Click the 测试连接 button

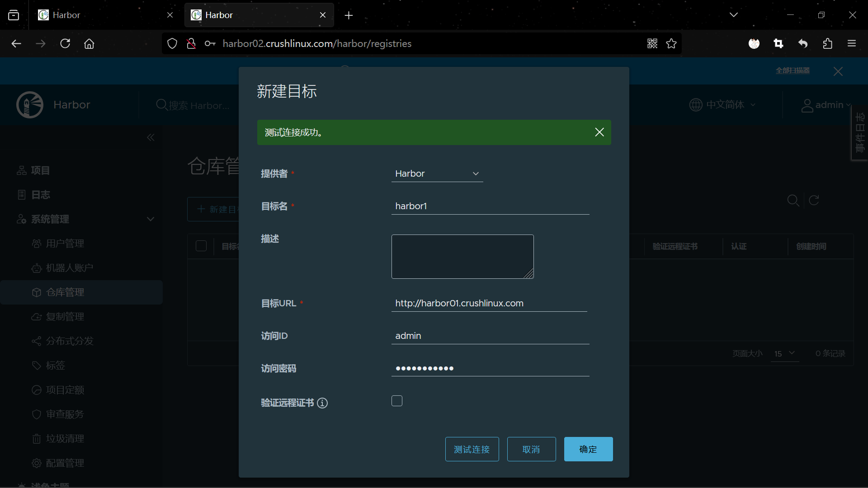click(472, 449)
